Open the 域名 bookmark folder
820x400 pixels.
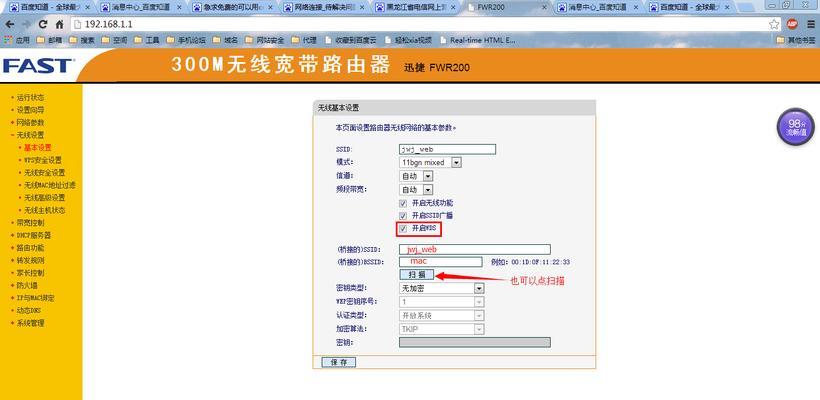coord(224,40)
